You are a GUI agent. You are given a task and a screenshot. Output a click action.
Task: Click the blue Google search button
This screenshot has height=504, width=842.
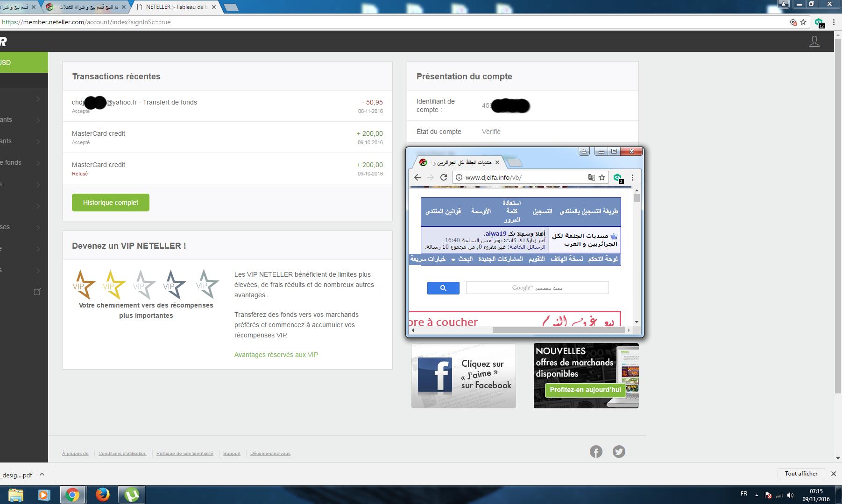[x=443, y=288]
